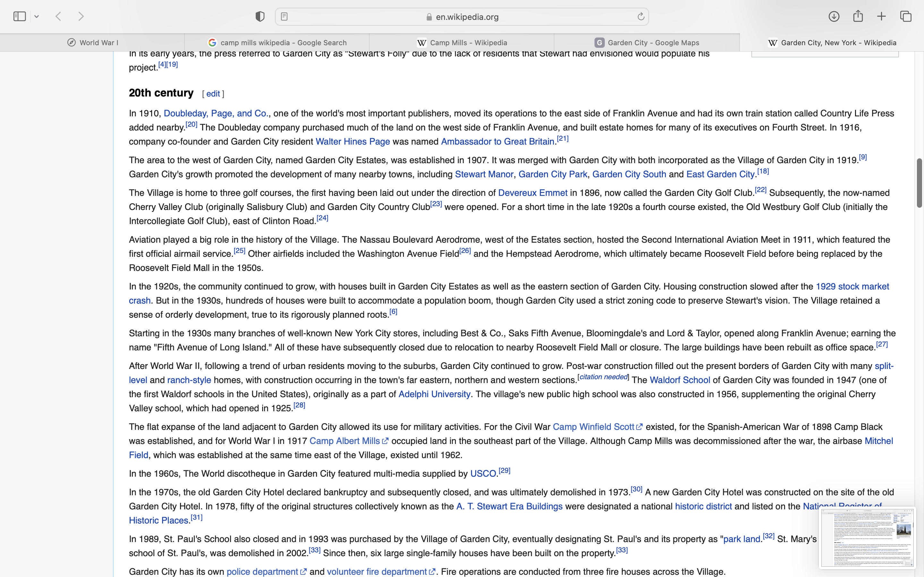Select the Camp Mills - Wikipedia tab
Image resolution: width=924 pixels, height=577 pixels.
[462, 42]
